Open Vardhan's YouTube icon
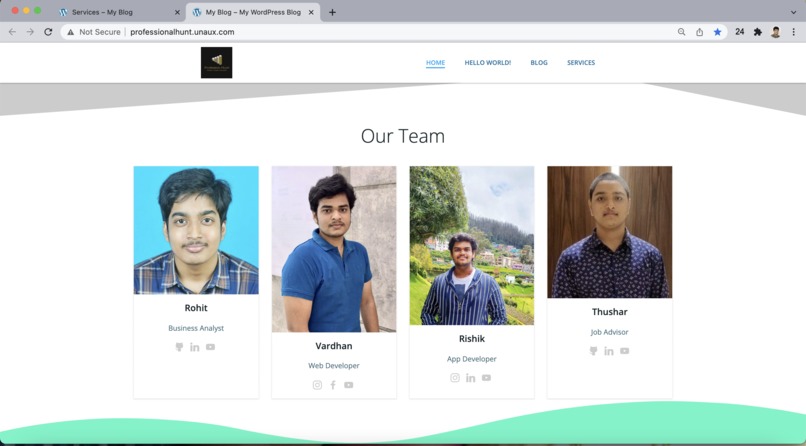The image size is (806, 446). click(x=349, y=385)
